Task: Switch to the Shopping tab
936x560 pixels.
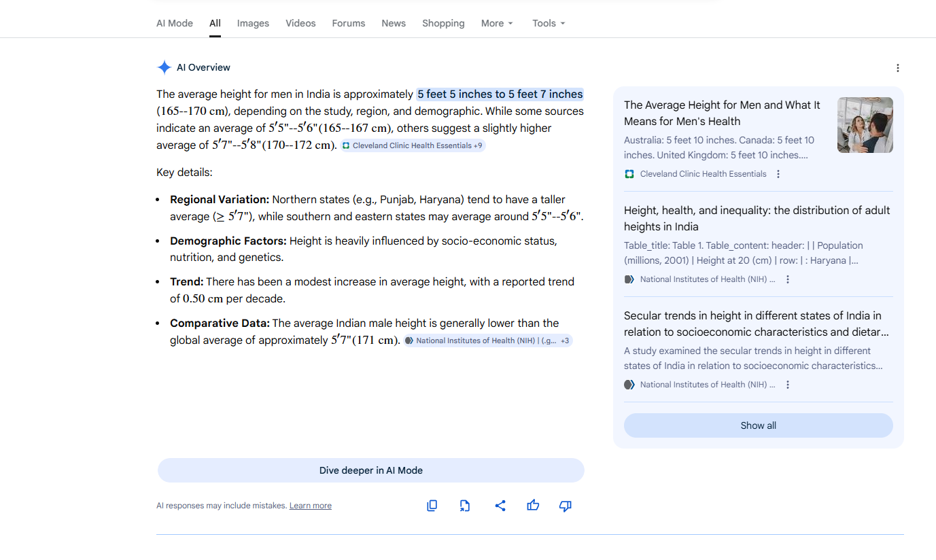Action: [443, 23]
